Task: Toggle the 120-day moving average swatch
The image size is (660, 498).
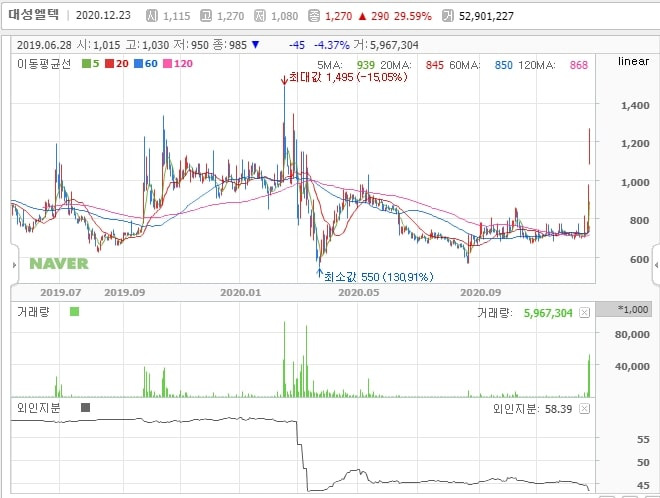Action: pyautogui.click(x=168, y=64)
